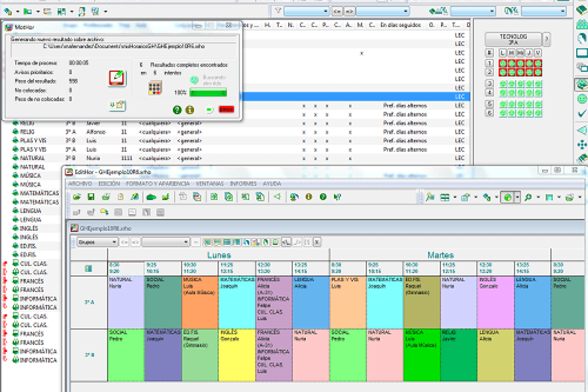This screenshot has width=588, height=392.
Task: Open the FORMATO Y APARIENCIA menu
Action: click(x=157, y=184)
